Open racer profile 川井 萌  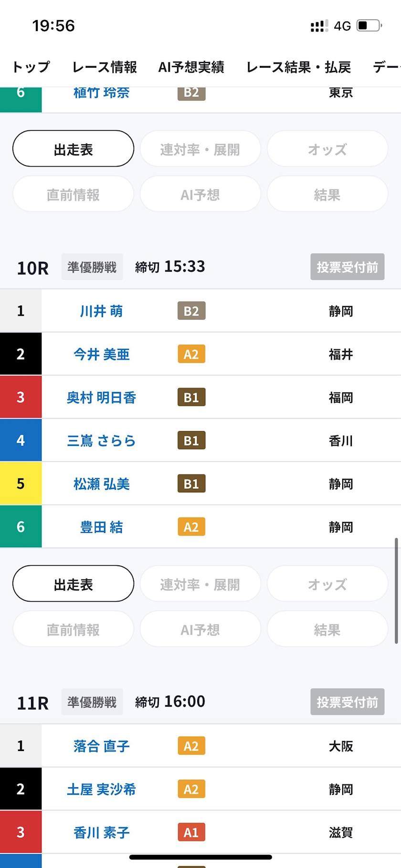[x=101, y=311]
